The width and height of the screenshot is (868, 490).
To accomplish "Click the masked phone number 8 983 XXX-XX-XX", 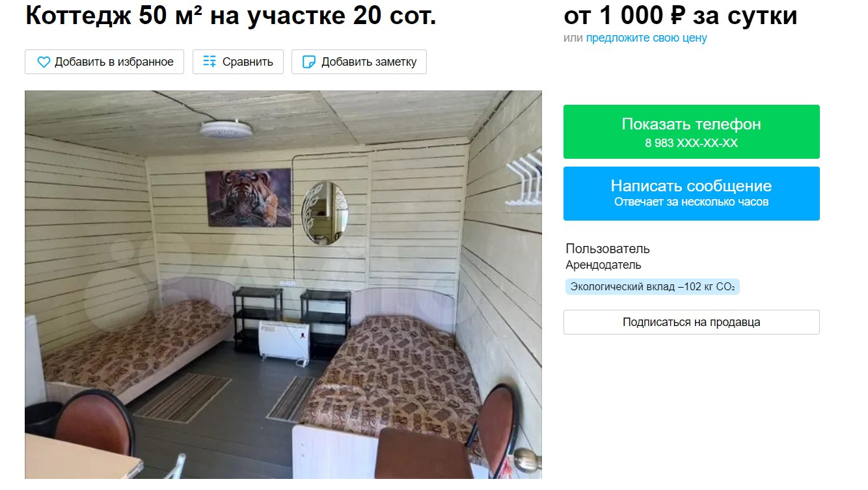I will pyautogui.click(x=691, y=143).
